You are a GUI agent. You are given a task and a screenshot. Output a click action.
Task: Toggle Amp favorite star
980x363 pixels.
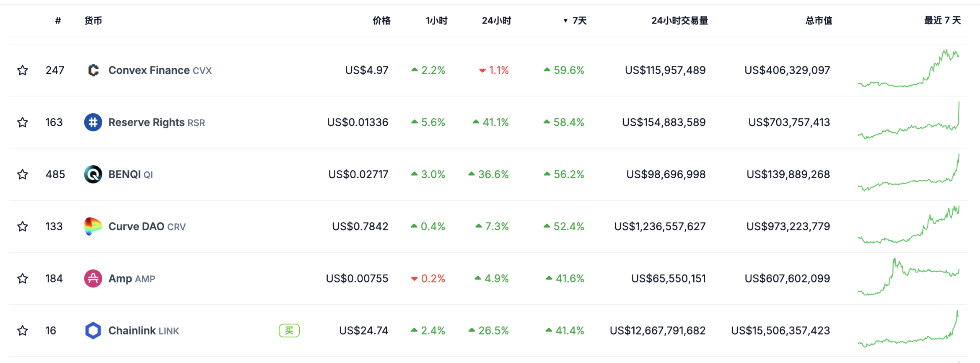coord(22,278)
